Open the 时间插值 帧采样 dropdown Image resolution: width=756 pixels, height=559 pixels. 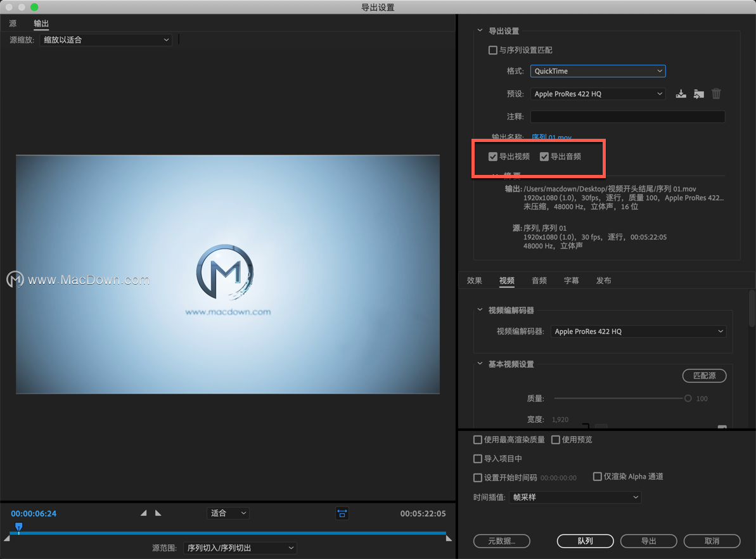pos(575,498)
